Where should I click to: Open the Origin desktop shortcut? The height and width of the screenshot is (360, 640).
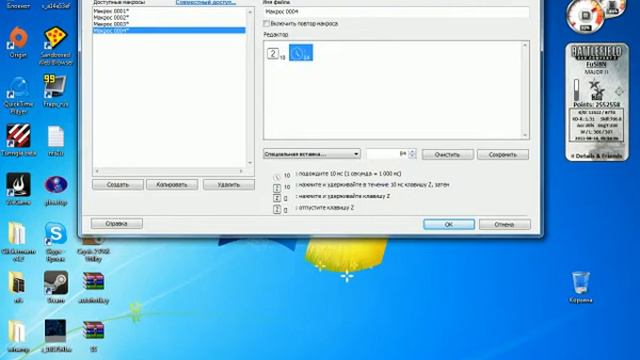18,42
